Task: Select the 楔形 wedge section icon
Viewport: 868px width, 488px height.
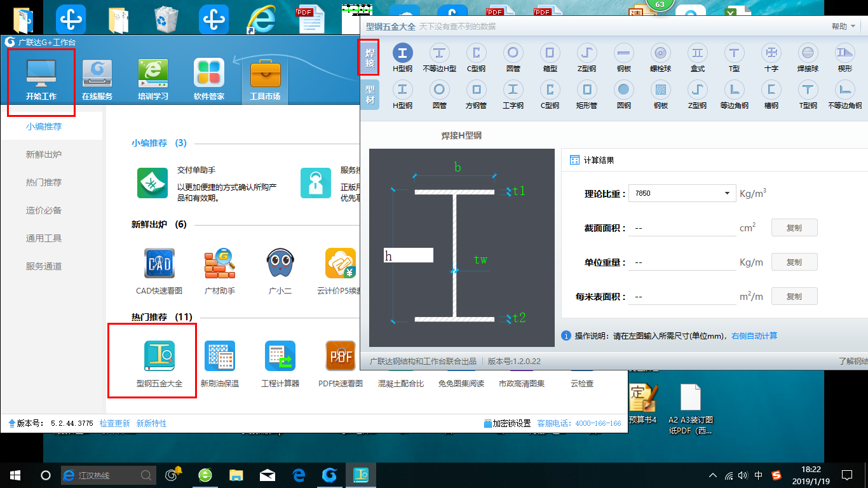Action: tap(844, 58)
